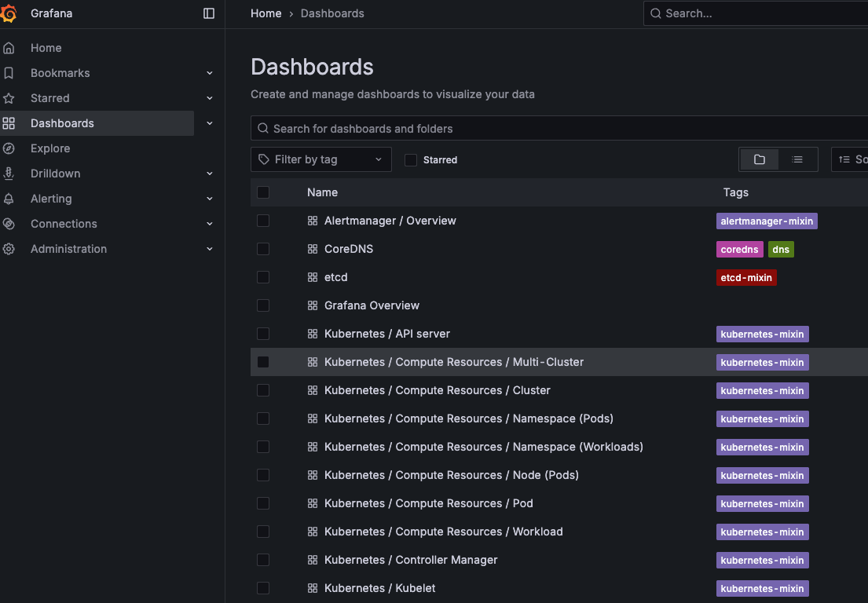Go to Home in the sidebar

[x=46, y=48]
